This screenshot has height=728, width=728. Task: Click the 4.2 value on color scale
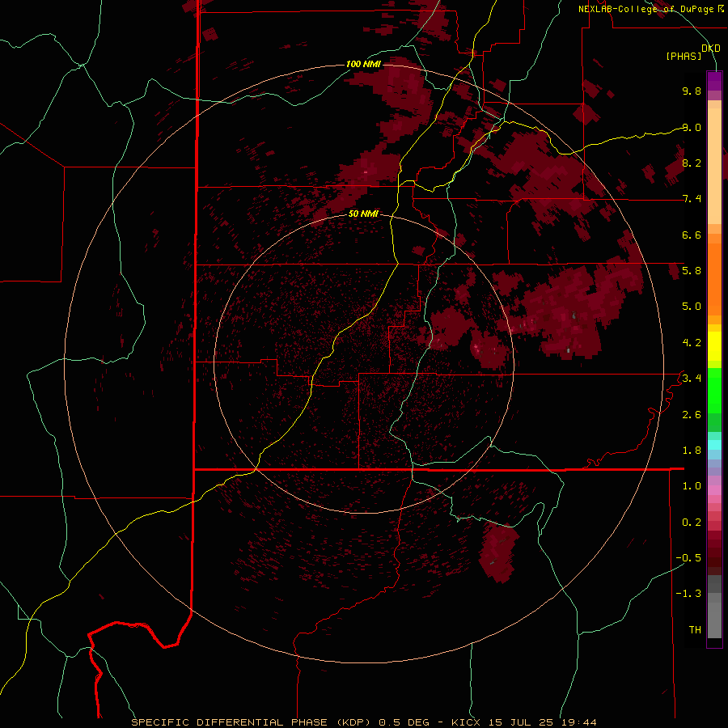pos(692,343)
